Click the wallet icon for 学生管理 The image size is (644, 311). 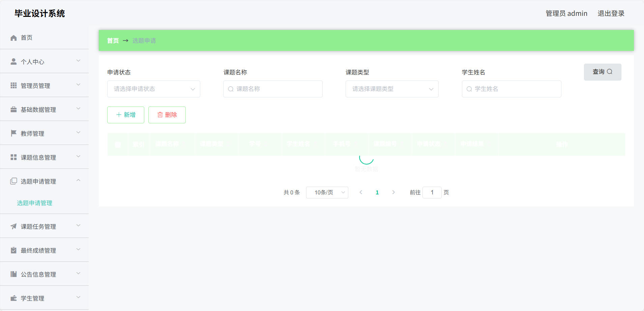pyautogui.click(x=13, y=298)
